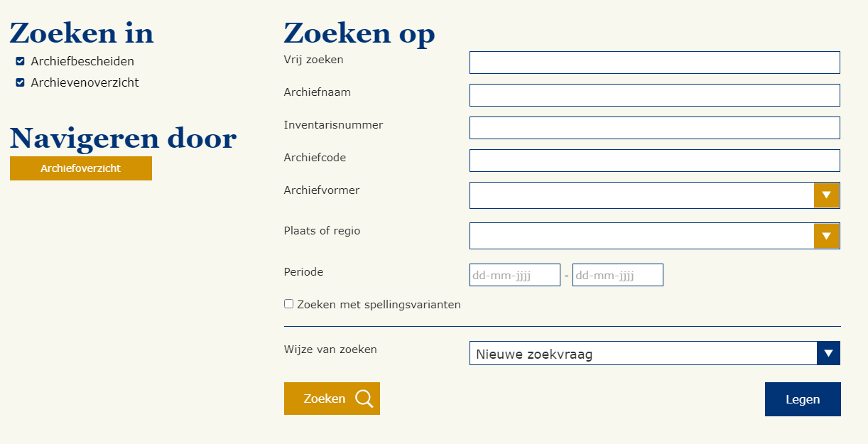
Task: Click the Archiefbescheiden label text
Action: [82, 62]
